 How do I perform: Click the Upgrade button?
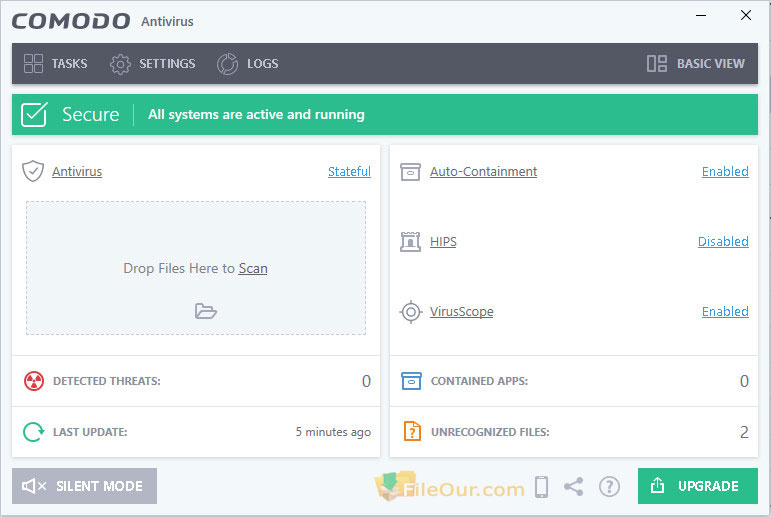[x=698, y=486]
